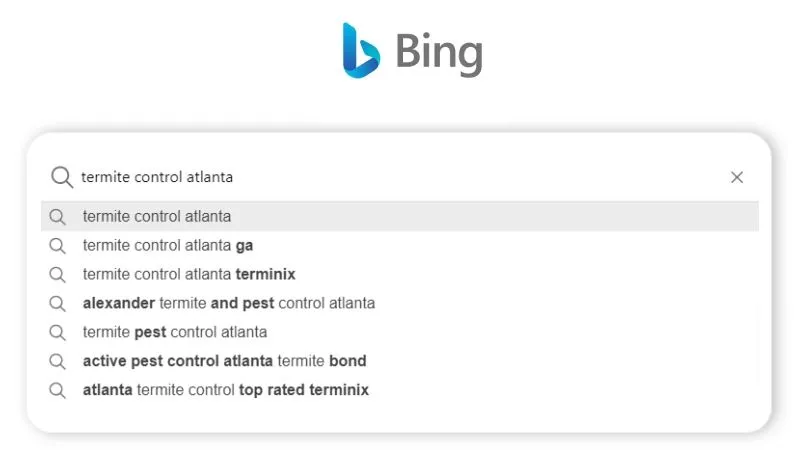Screen dimensions: 800x458
Task: Choose 'termite pest control atlanta' suggestion
Action: point(175,332)
